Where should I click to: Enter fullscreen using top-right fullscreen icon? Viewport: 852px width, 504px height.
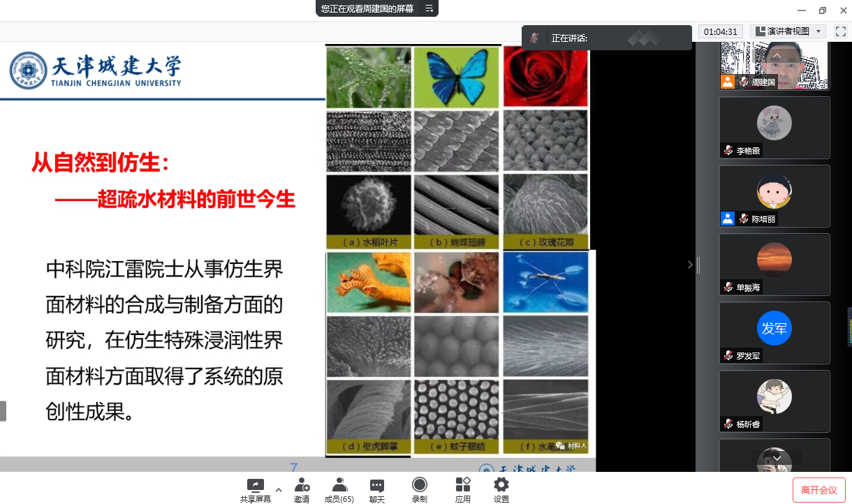[840, 31]
